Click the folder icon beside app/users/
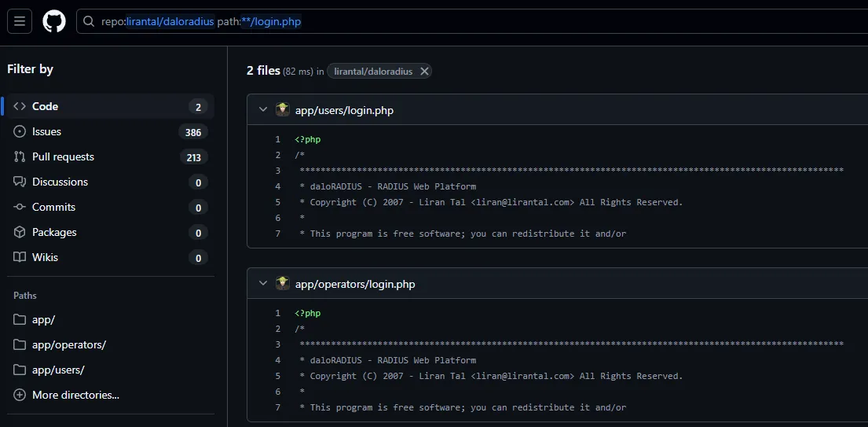 coord(20,370)
